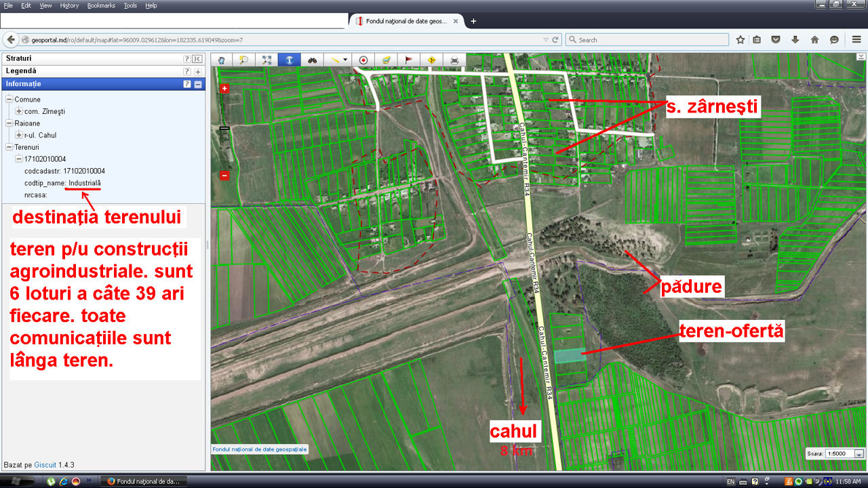The image size is (868, 488).
Task: Go back with browser back arrow
Action: pos(11,40)
